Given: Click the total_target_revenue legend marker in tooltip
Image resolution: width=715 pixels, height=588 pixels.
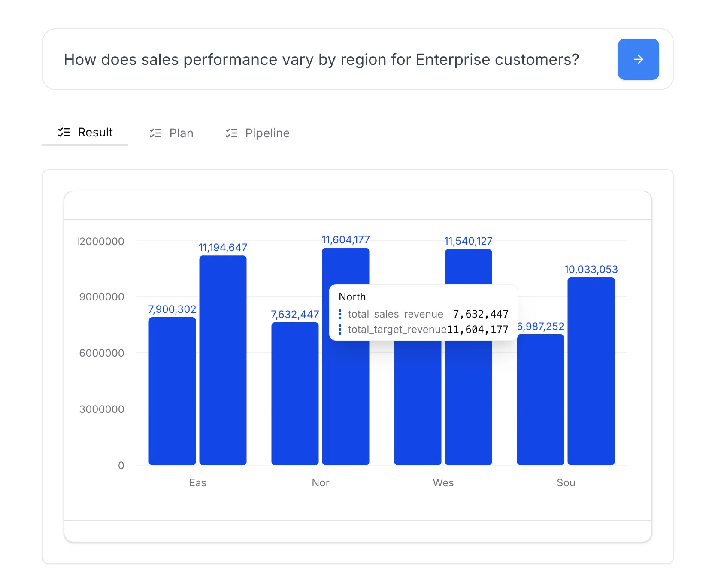Looking at the screenshot, I should 340,330.
